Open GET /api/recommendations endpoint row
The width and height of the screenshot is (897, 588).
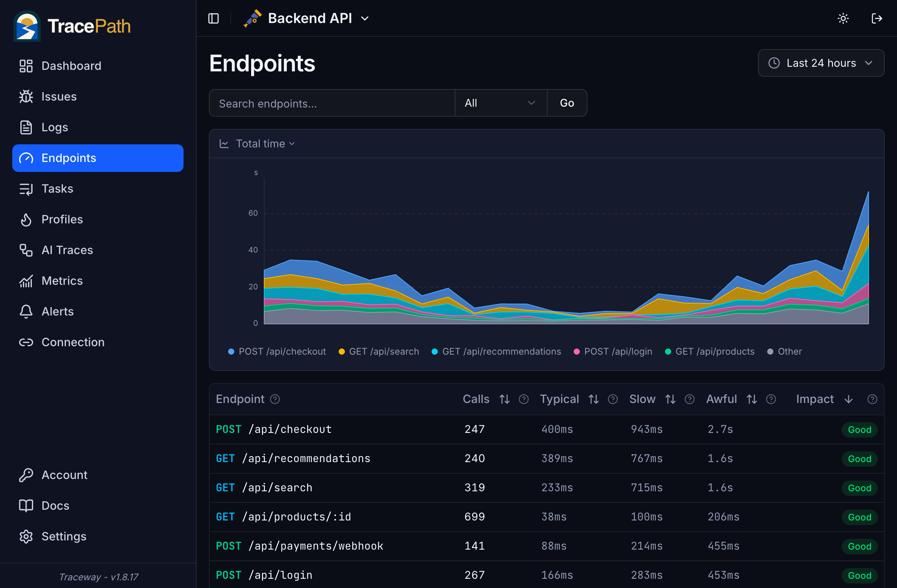(x=547, y=459)
